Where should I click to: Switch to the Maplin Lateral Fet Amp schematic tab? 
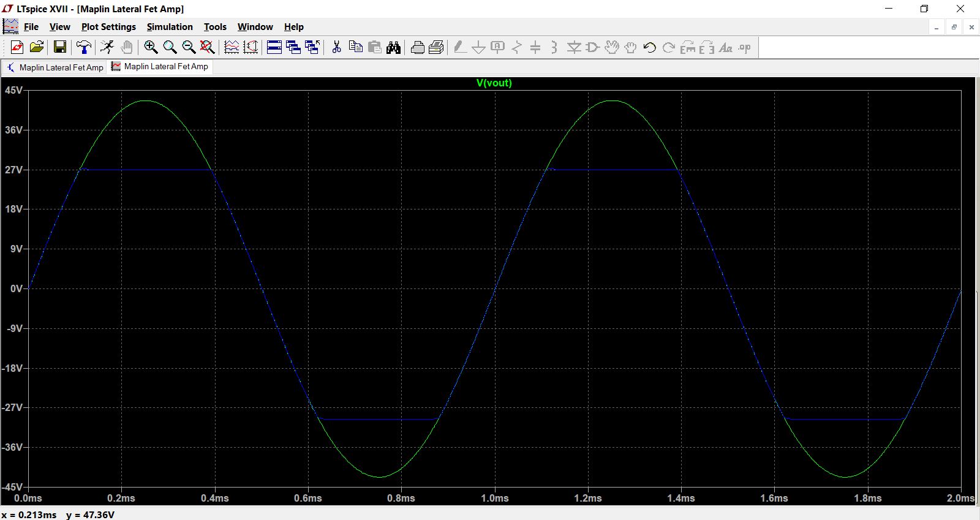(x=55, y=67)
